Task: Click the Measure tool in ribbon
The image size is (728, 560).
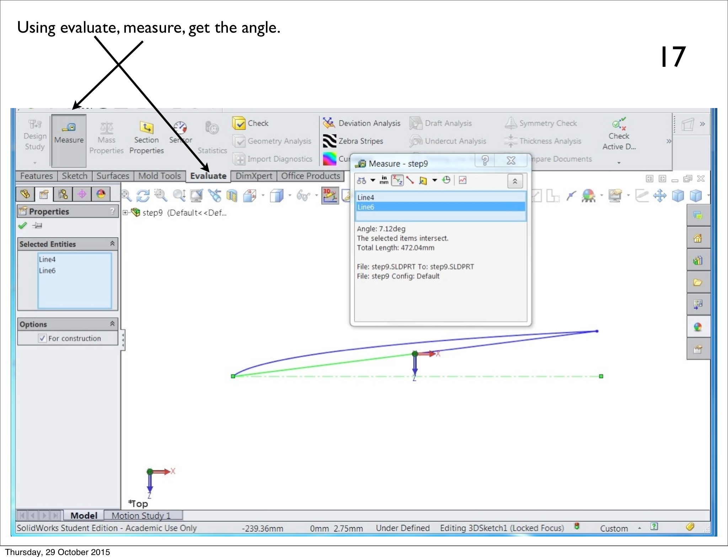Action: (x=69, y=133)
